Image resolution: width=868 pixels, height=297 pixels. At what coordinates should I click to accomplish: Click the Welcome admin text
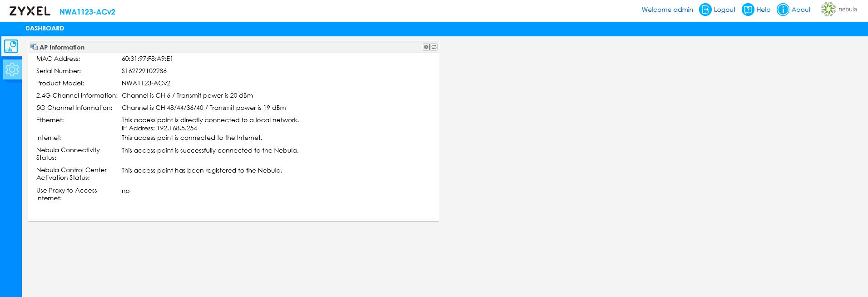[667, 10]
